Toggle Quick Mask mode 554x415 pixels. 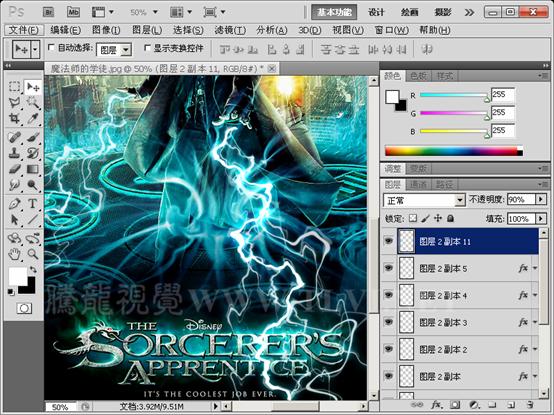pos(24,308)
